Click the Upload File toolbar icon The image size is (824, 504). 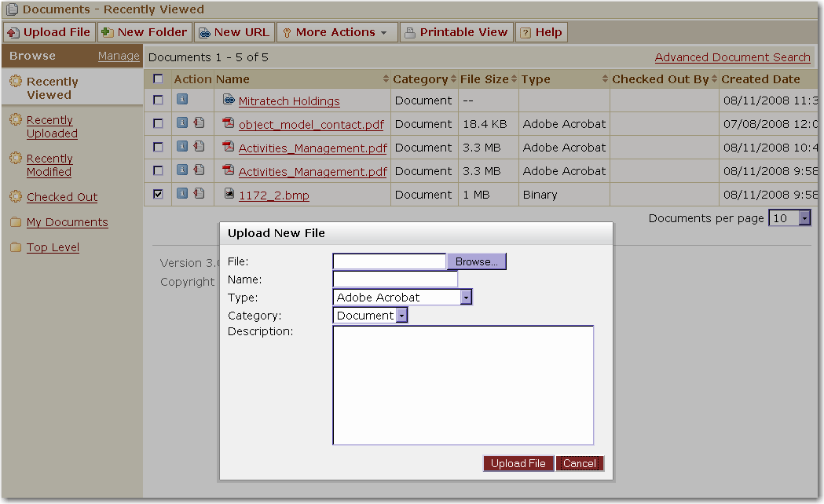tap(13, 32)
